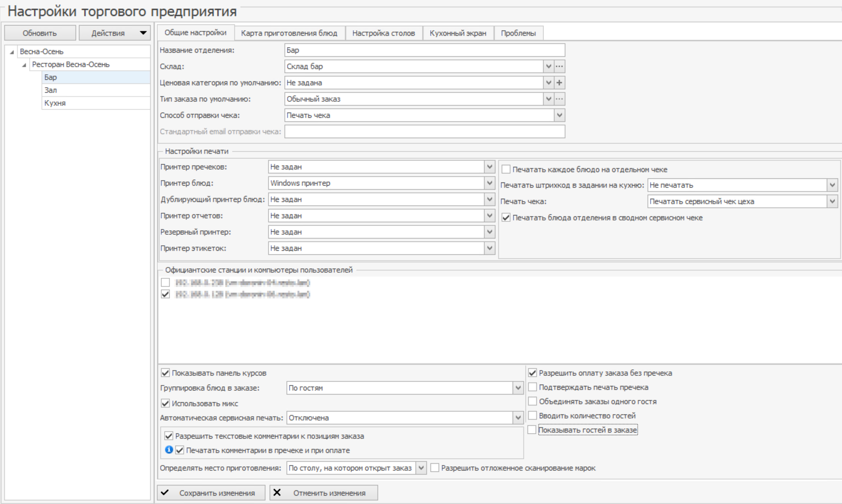
Task: Click the blue info icon near comments
Action: (x=169, y=450)
